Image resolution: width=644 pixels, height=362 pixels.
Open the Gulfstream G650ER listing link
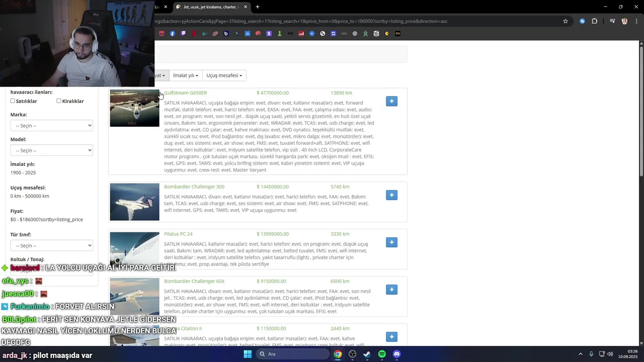(185, 93)
